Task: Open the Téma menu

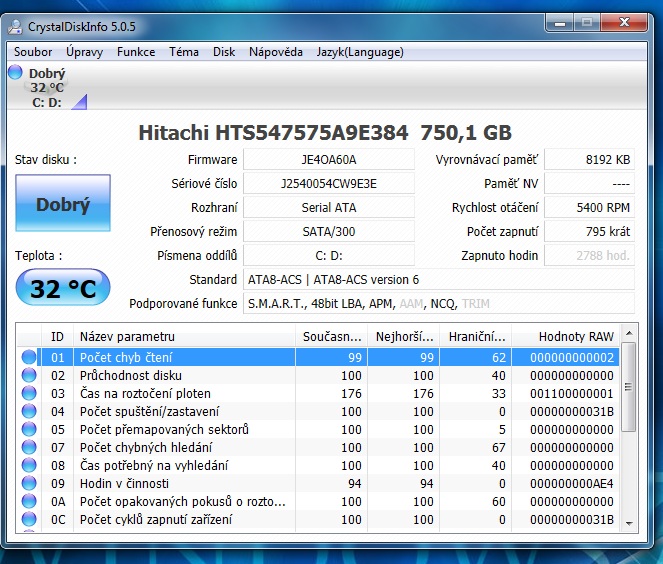Action: point(184,52)
